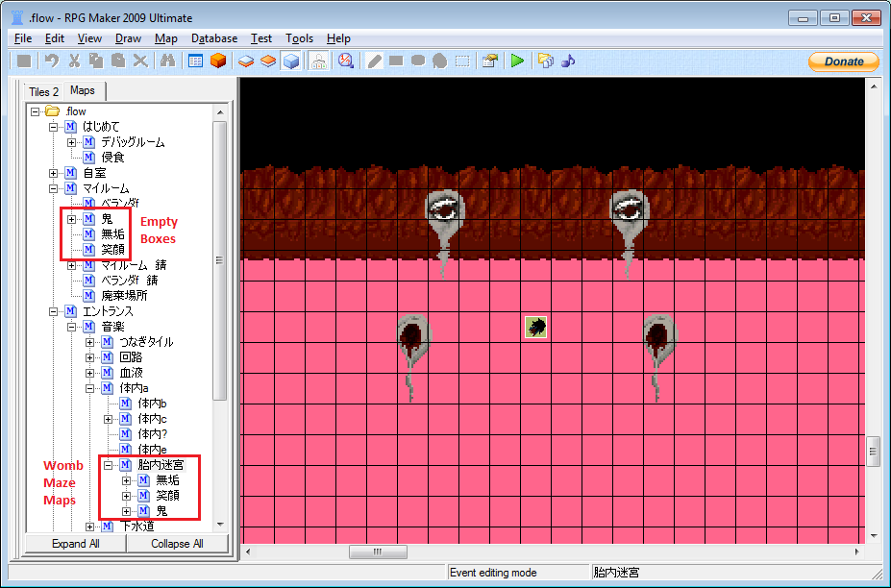Expand the 自室 map node
The width and height of the screenshot is (891, 588).
click(54, 173)
